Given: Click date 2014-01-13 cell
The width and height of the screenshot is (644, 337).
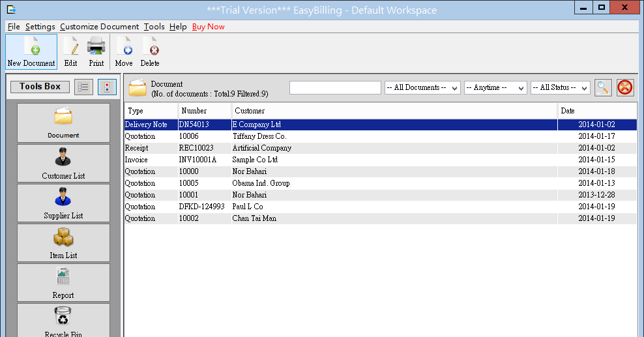Looking at the screenshot, I should click(596, 183).
